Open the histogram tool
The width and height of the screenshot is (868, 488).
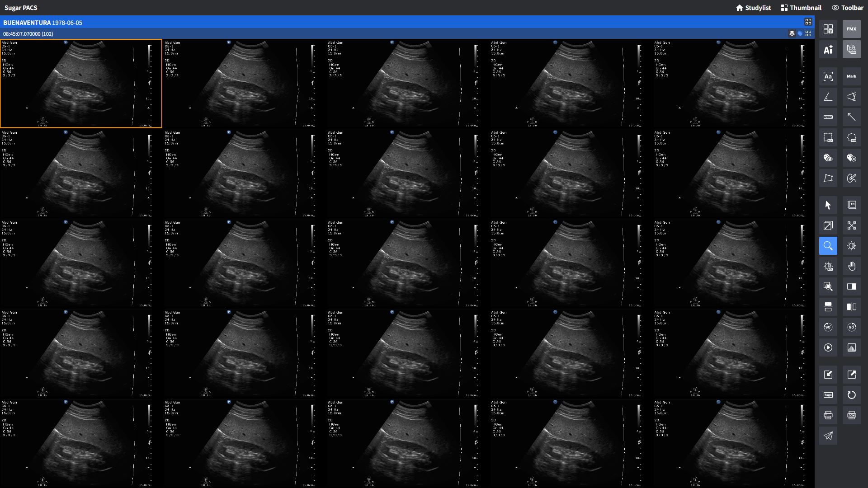(851, 347)
